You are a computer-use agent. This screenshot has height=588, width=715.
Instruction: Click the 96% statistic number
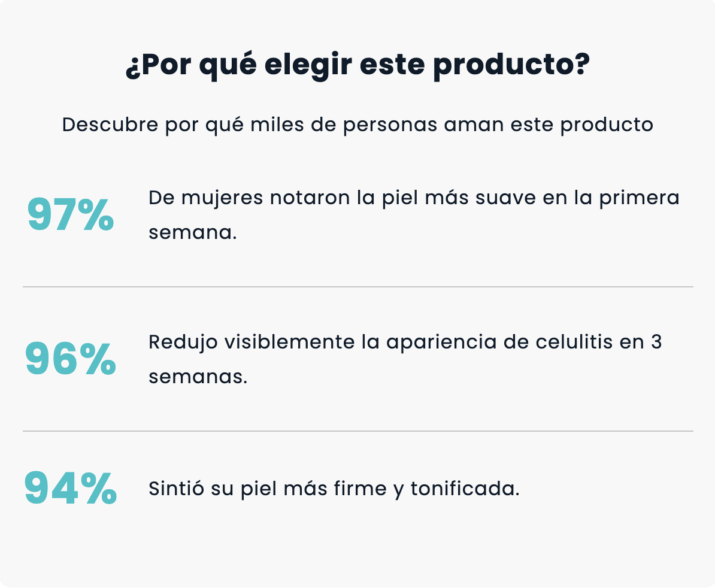pos(71,359)
